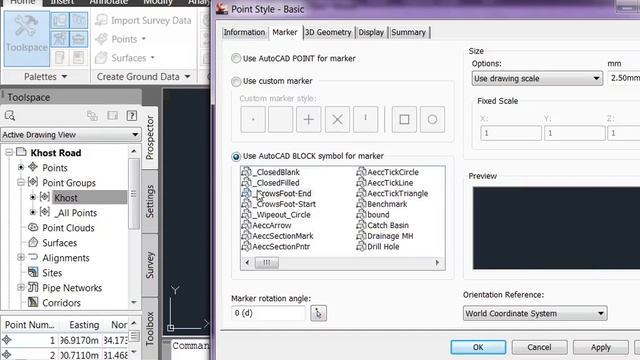The height and width of the screenshot is (360, 640).
Task: Open the Settings side tab
Action: click(x=150, y=201)
